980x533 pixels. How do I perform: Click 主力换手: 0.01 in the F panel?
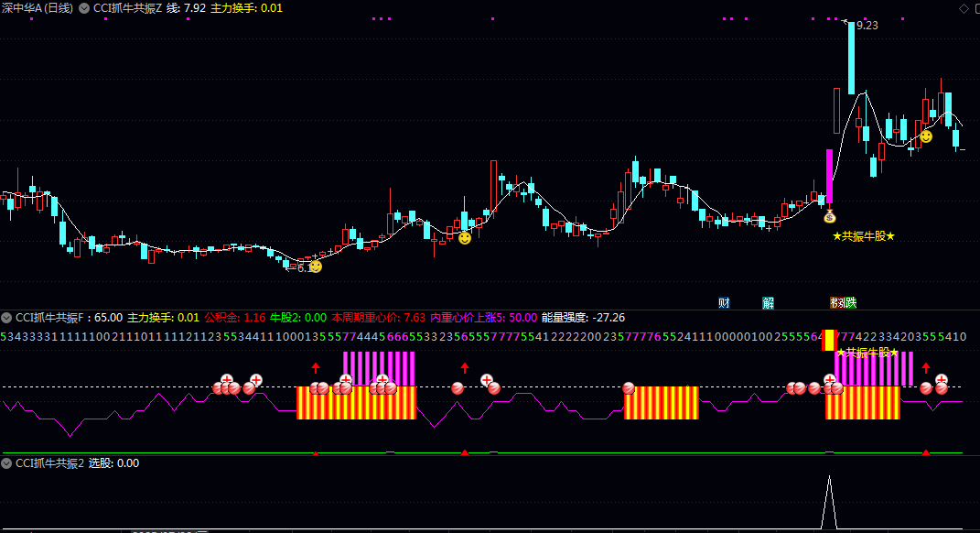click(x=163, y=318)
